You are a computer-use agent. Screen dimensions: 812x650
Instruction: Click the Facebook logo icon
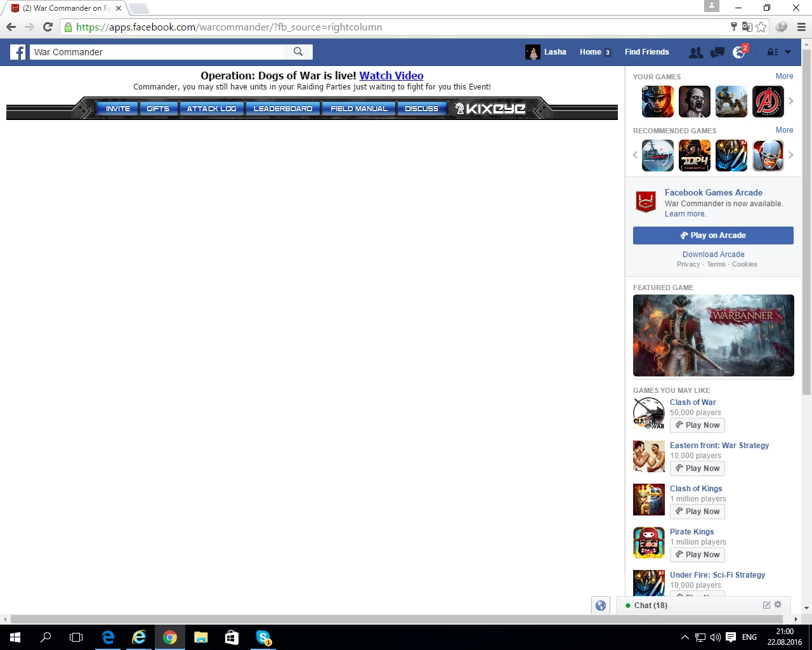pos(18,52)
